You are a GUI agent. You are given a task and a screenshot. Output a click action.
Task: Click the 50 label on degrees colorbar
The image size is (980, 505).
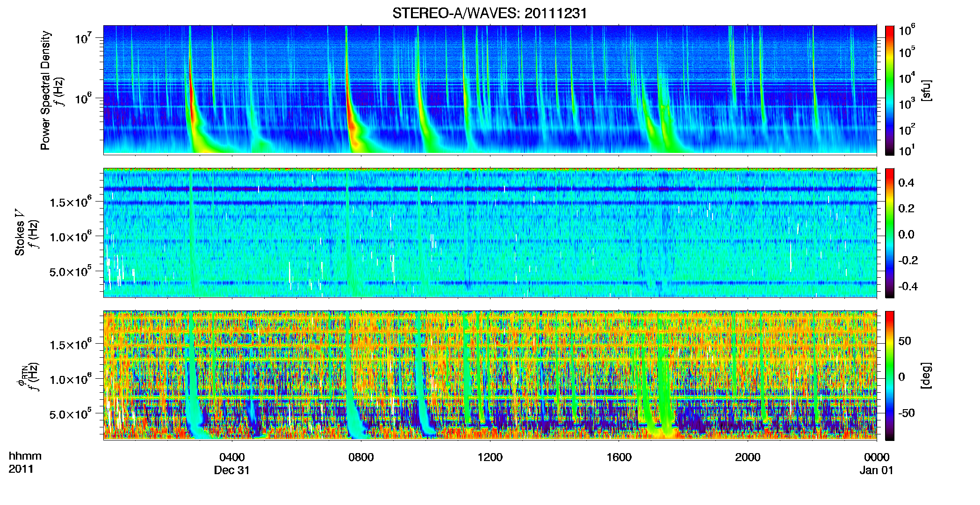click(905, 341)
